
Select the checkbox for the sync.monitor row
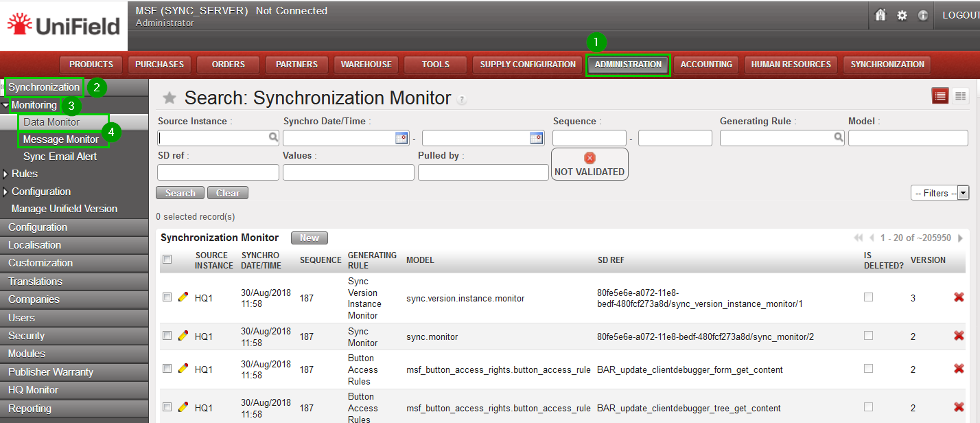167,336
